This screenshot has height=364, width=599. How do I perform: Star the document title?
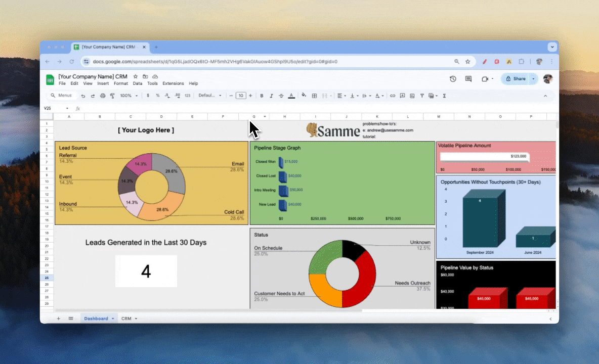tap(135, 77)
